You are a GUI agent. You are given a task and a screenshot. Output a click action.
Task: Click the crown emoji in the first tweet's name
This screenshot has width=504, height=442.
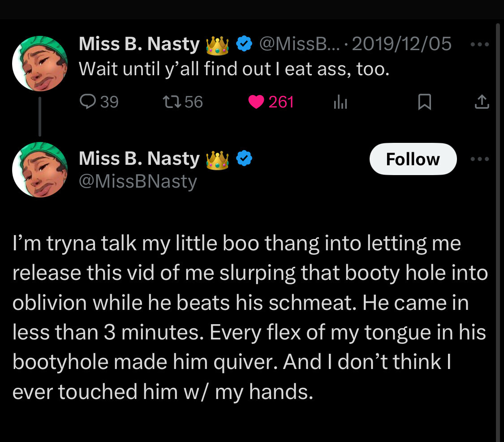click(217, 45)
